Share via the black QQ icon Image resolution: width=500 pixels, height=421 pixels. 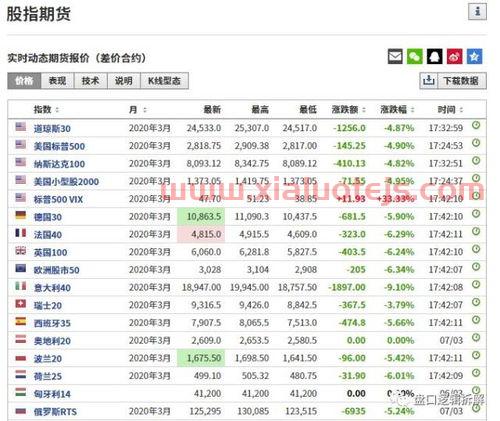(x=435, y=56)
